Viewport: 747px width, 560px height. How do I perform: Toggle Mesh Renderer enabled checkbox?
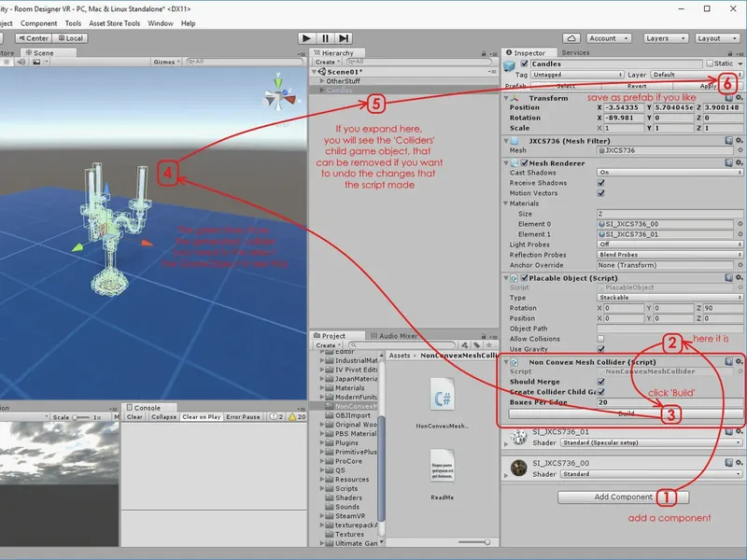(524, 162)
